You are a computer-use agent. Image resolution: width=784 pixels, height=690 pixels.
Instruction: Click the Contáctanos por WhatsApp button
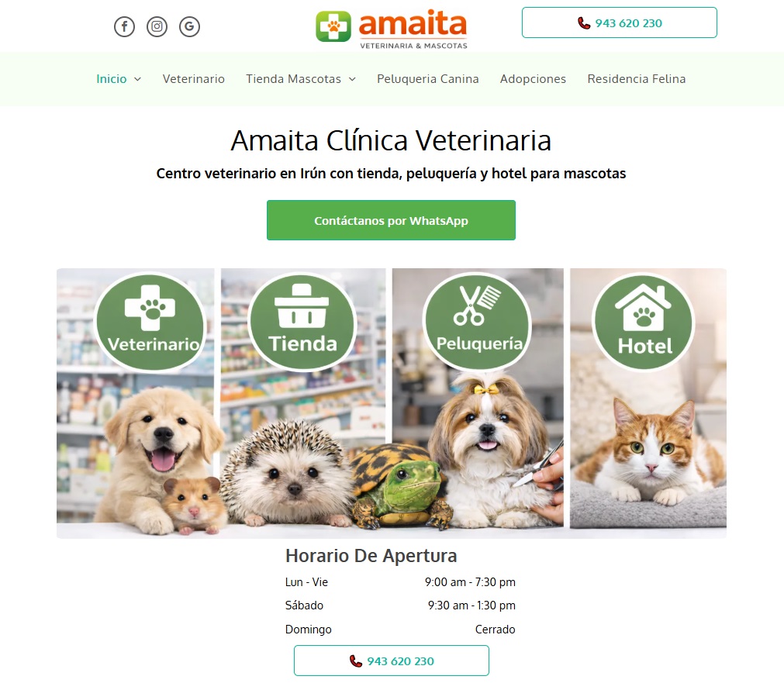[391, 220]
